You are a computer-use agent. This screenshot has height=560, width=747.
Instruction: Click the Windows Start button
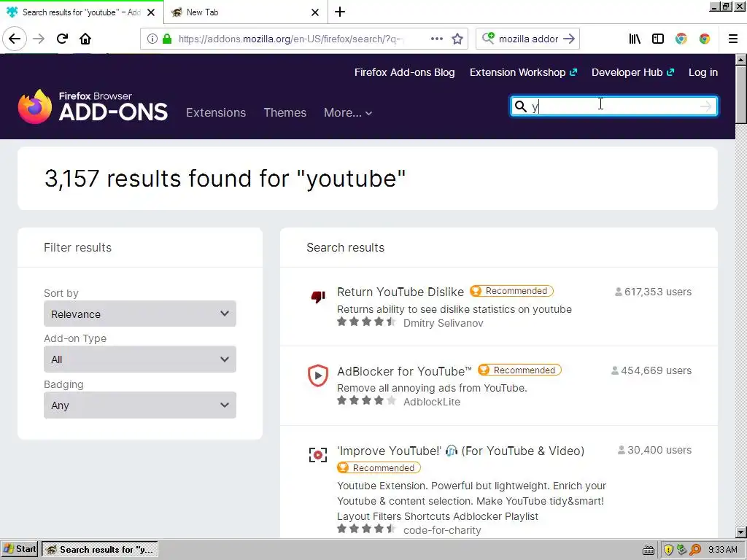coord(20,550)
